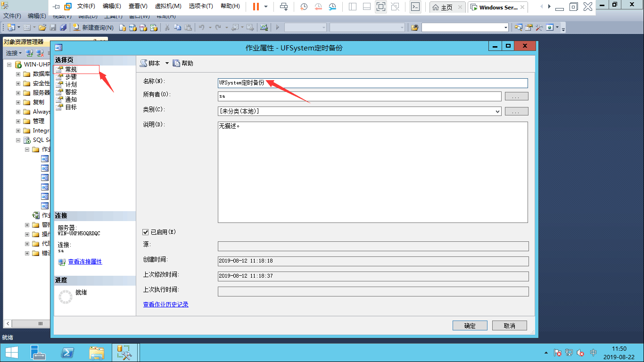Open VMware 选项卡(T) menu
644x362 pixels.
[201, 7]
